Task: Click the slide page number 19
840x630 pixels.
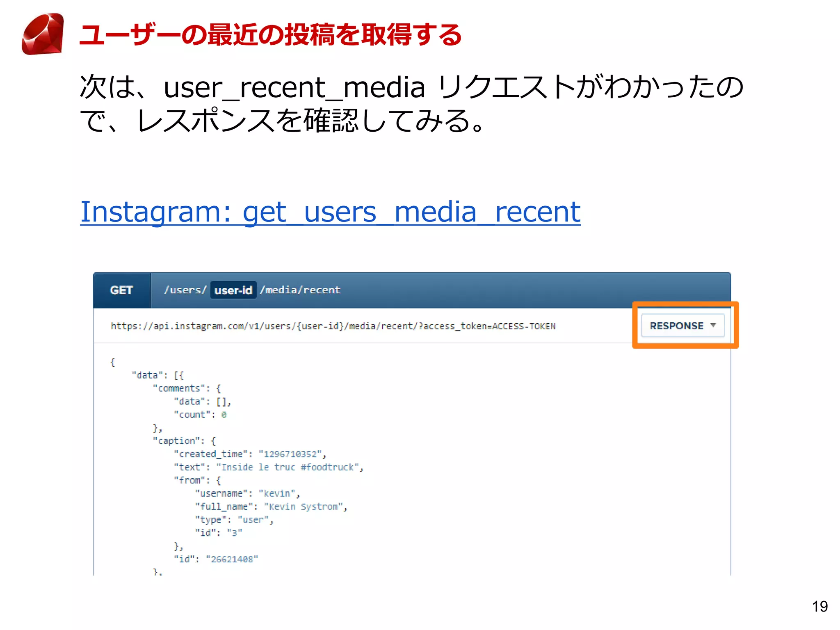Action: 820,607
